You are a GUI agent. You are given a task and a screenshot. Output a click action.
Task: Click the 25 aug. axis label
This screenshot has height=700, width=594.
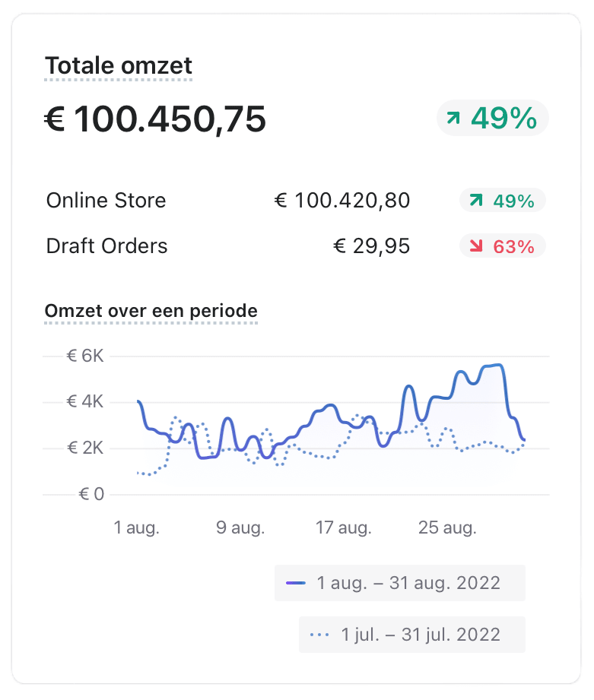click(x=447, y=527)
